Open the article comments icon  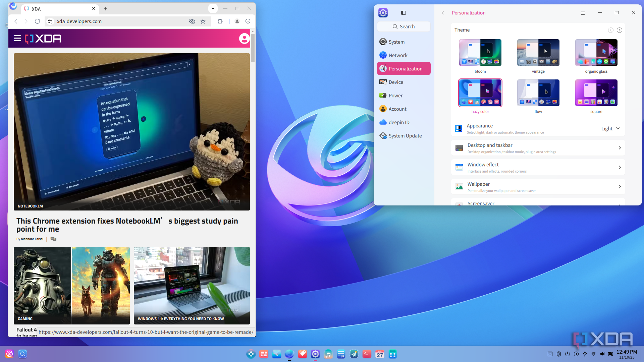tap(53, 239)
